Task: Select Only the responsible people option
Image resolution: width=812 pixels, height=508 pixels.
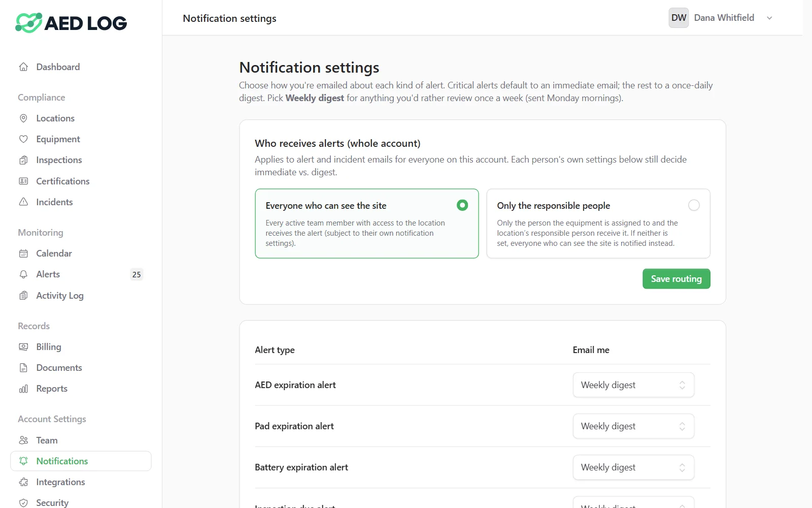Action: point(598,224)
